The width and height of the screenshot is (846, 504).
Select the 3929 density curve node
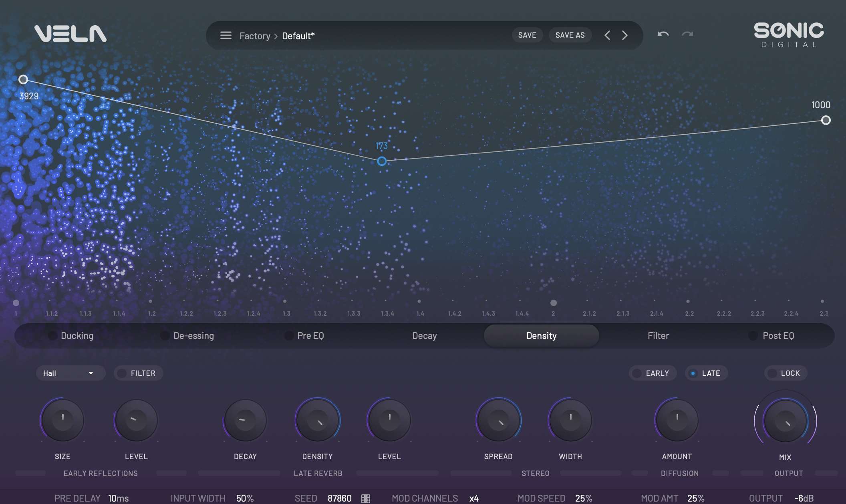23,79
